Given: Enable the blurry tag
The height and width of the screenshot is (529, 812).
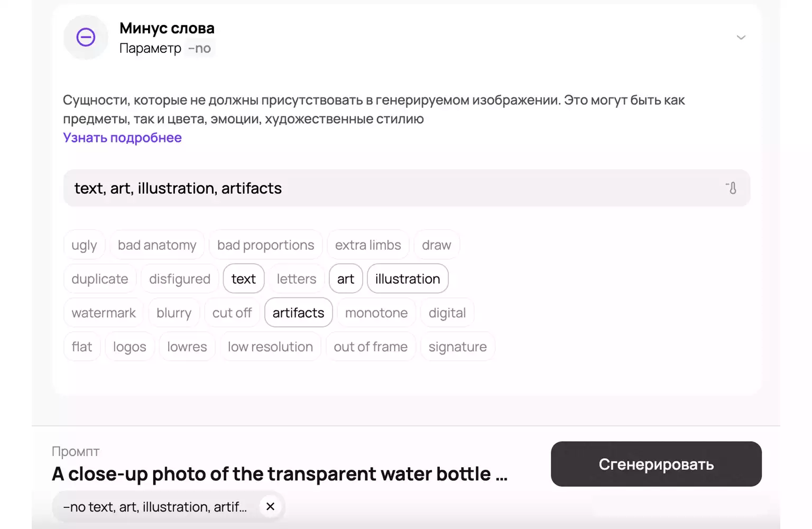Looking at the screenshot, I should click(x=174, y=313).
